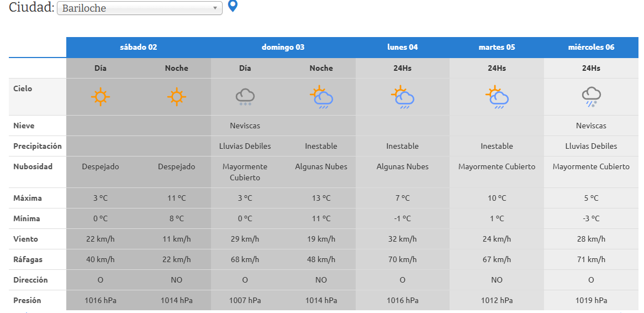Click the 1007 hPa pressure value
The width and height of the screenshot is (644, 313).
coord(245,300)
